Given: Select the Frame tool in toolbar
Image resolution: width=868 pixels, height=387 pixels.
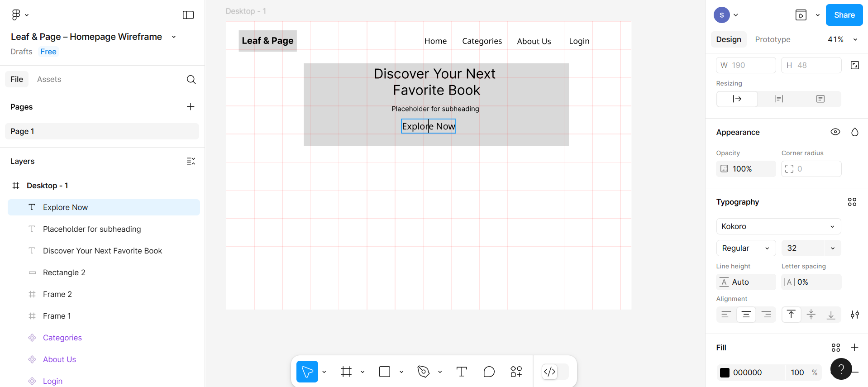Looking at the screenshot, I should [346, 372].
